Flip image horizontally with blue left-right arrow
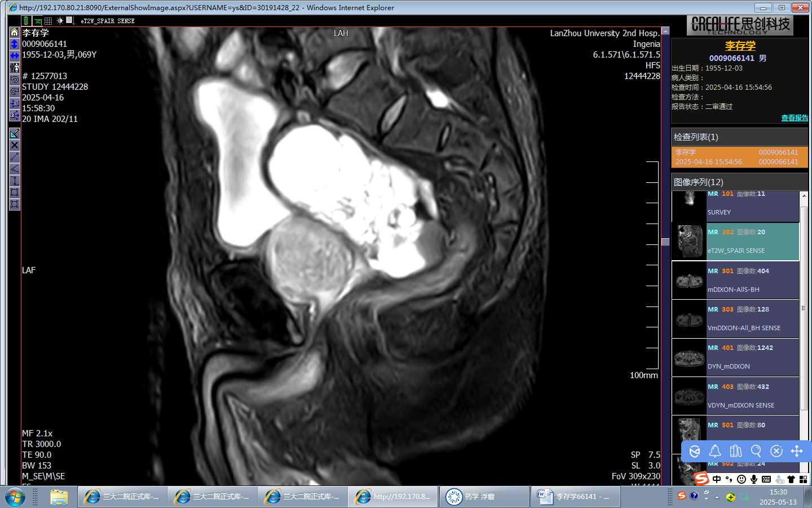Screen dimensions: 812x508 point(14,55)
